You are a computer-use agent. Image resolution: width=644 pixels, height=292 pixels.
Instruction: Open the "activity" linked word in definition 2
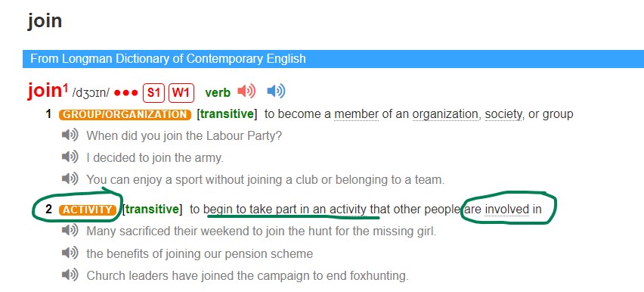pyautogui.click(x=348, y=210)
